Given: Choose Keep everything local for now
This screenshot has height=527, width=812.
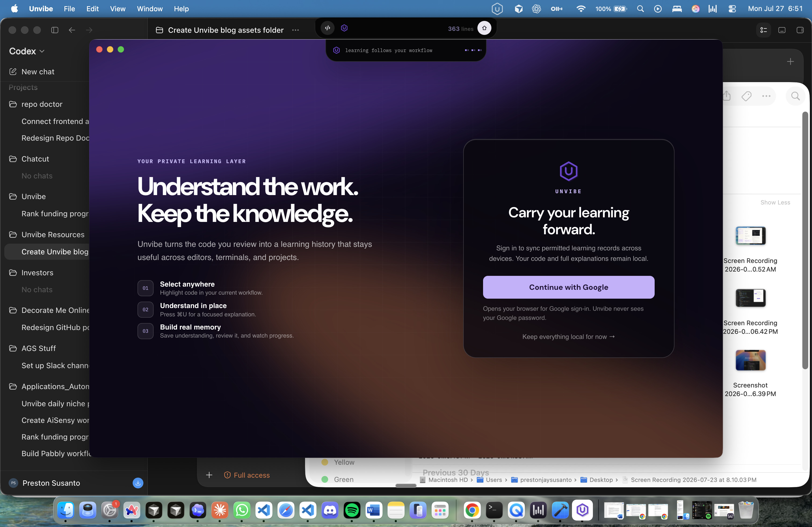Looking at the screenshot, I should click(568, 337).
